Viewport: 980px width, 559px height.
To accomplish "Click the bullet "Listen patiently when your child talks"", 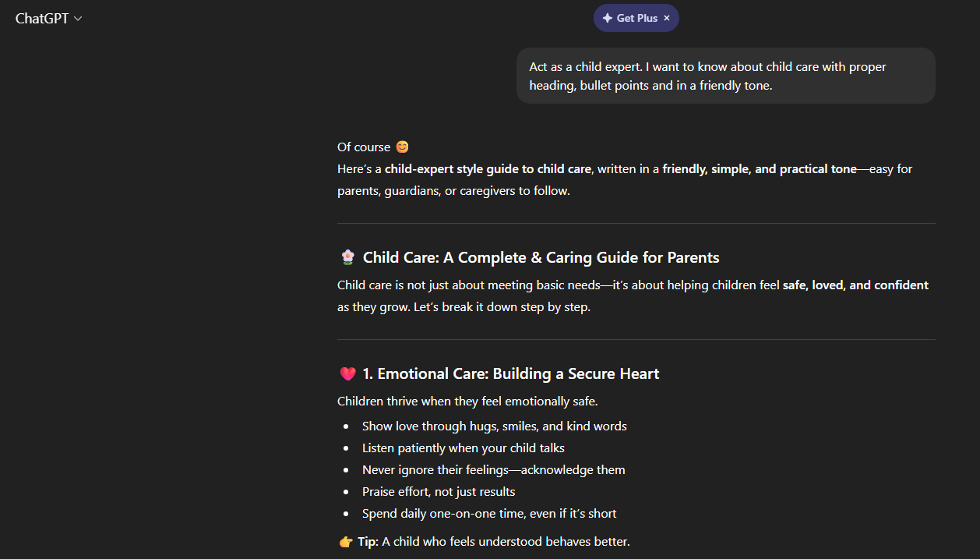I will coord(463,448).
